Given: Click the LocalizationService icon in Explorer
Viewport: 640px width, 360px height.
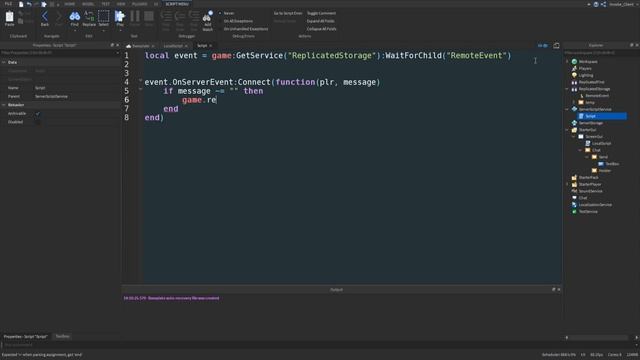Looking at the screenshot, I should 574,204.
